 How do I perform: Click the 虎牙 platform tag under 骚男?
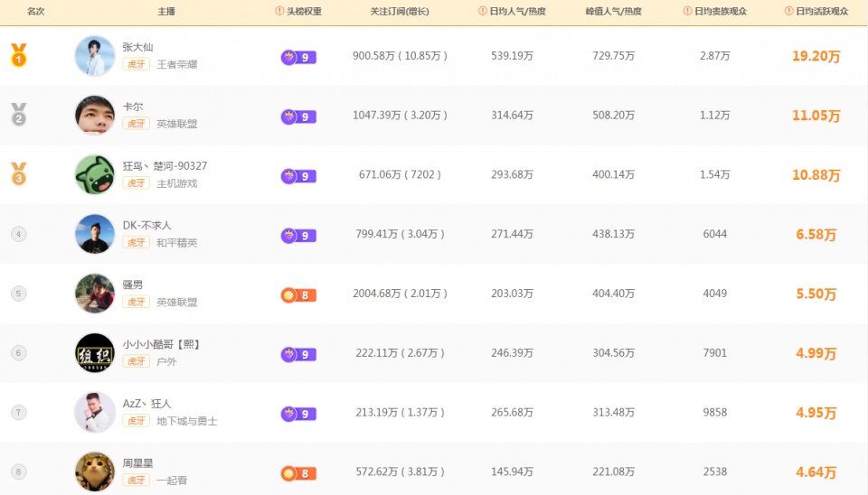tap(137, 302)
